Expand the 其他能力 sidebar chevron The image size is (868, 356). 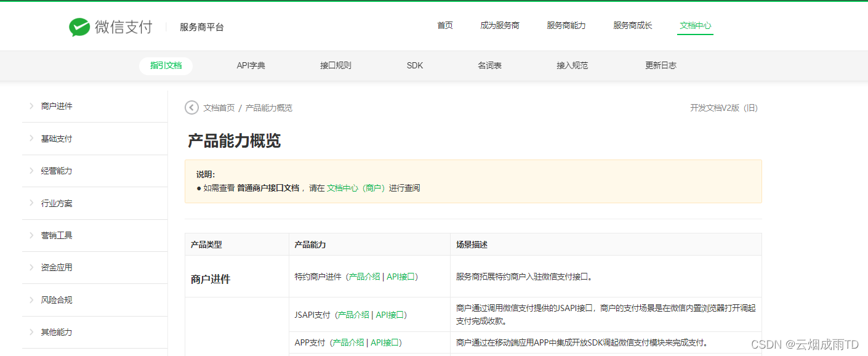point(31,332)
